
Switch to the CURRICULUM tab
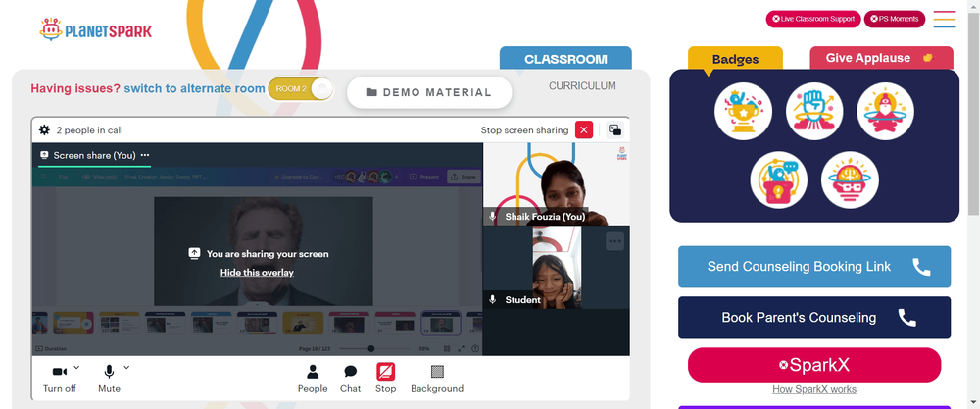coord(582,85)
